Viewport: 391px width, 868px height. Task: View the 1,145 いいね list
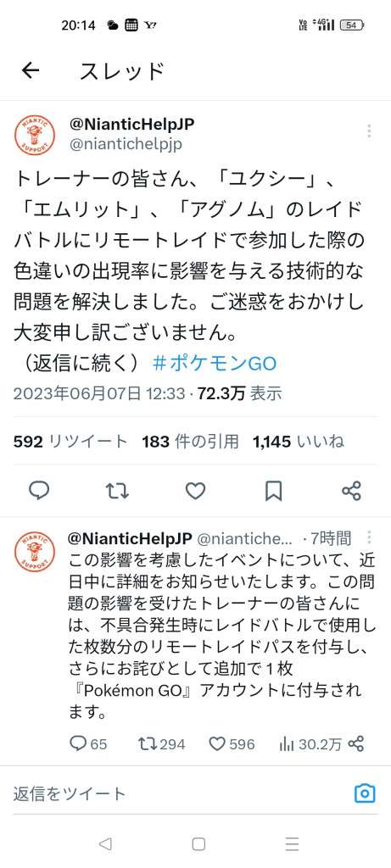click(x=298, y=441)
